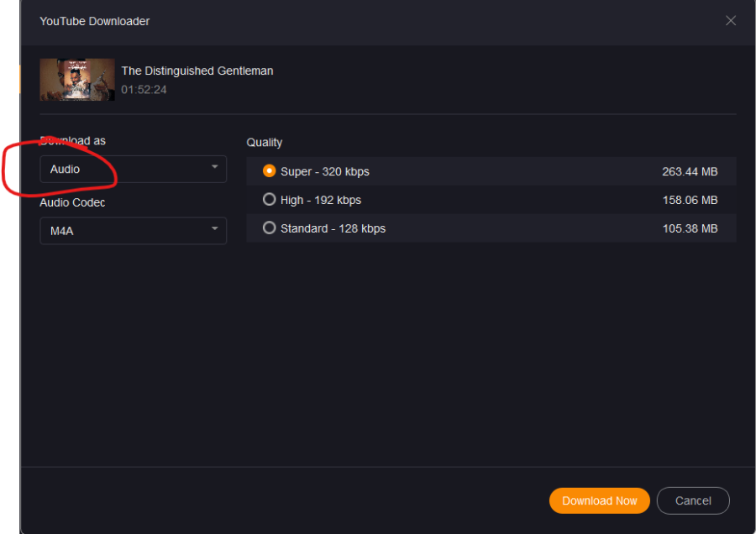Click the 105.38 MB file size

click(x=690, y=228)
